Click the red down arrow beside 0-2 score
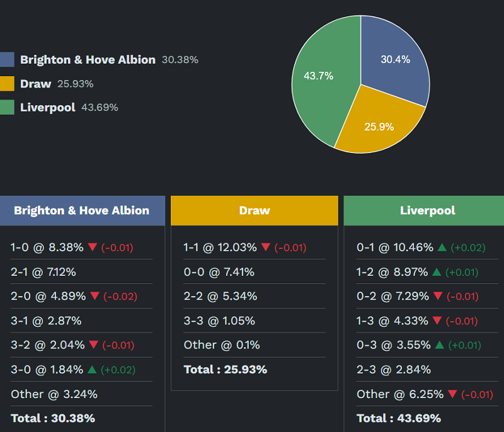This screenshot has height=432, width=504. 439,297
